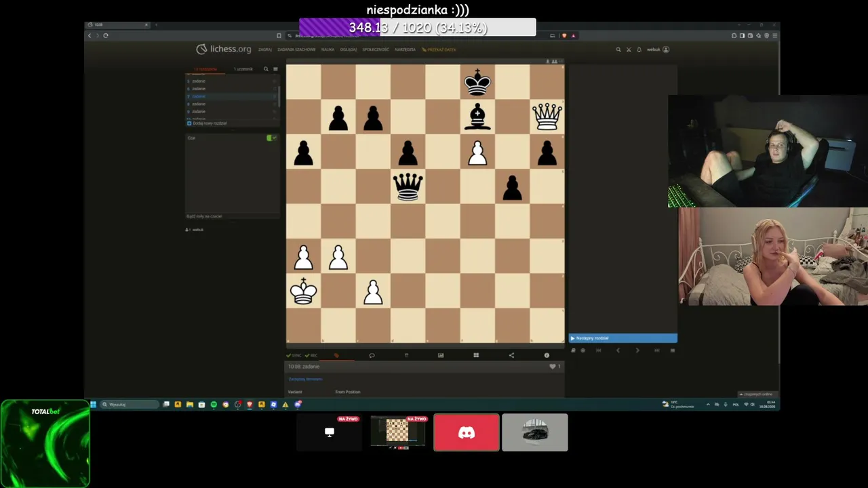Click the Windows taskbar Wyszukaj search box

click(130, 405)
